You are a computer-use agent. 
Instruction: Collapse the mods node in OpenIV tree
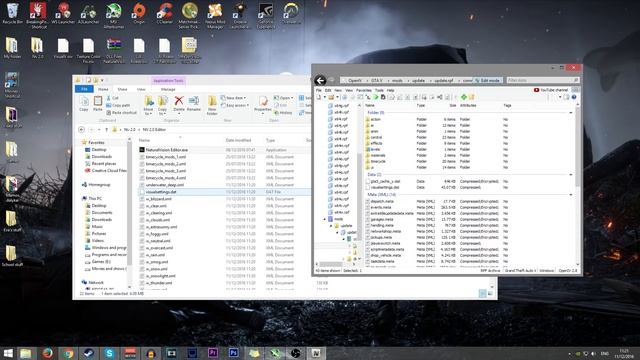[325, 219]
